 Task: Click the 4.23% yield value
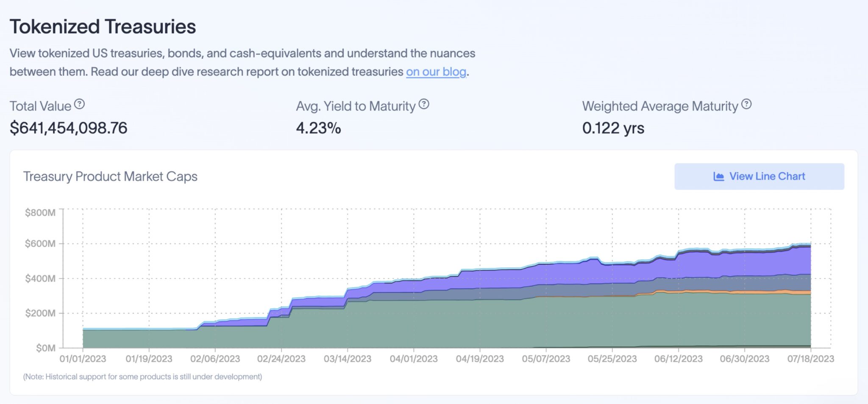tap(318, 128)
